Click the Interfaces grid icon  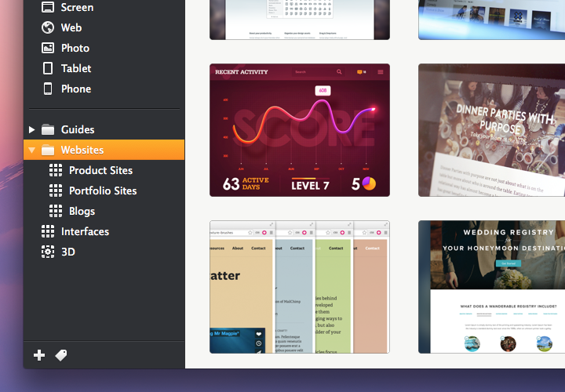(x=48, y=231)
